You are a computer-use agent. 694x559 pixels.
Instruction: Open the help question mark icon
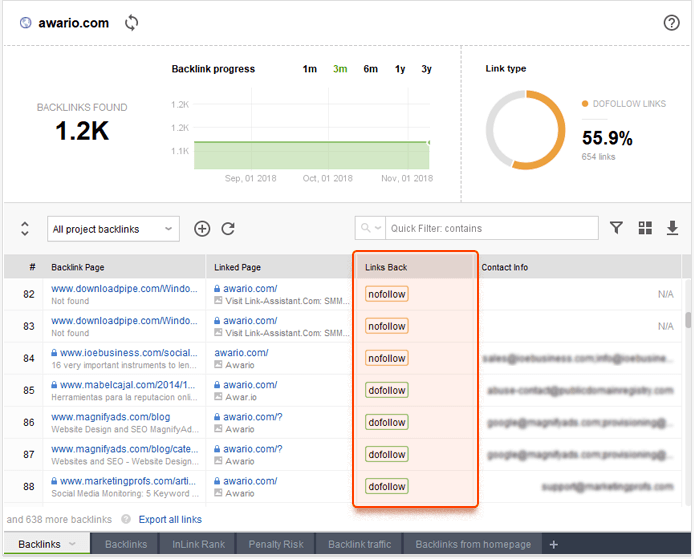tap(671, 23)
